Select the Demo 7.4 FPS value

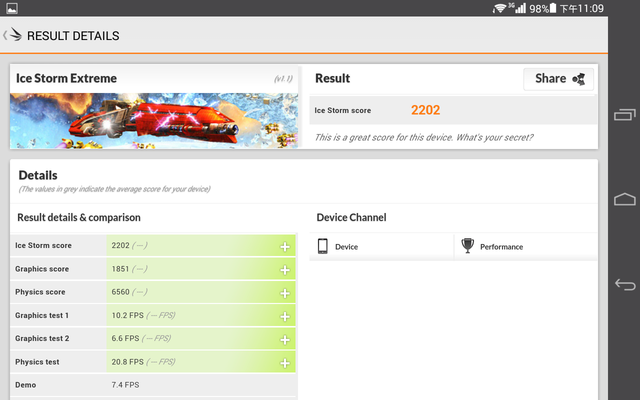(x=125, y=385)
